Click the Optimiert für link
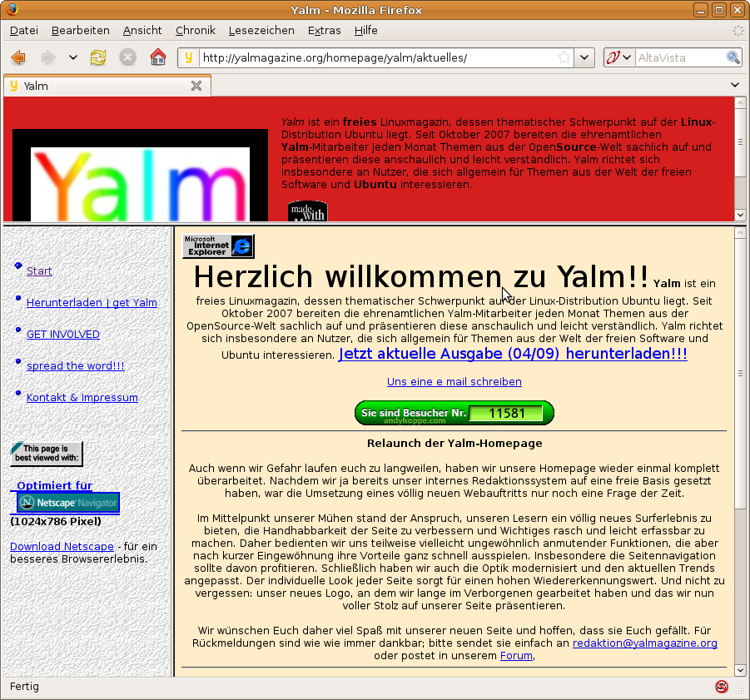 coord(55,486)
